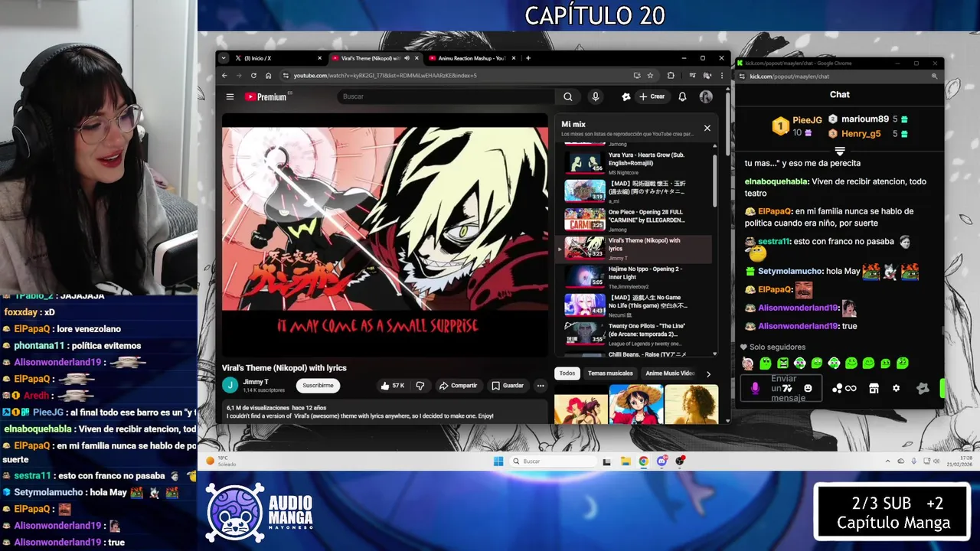This screenshot has height=551, width=980.
Task: Show more filter chips with right arrow
Action: [708, 373]
